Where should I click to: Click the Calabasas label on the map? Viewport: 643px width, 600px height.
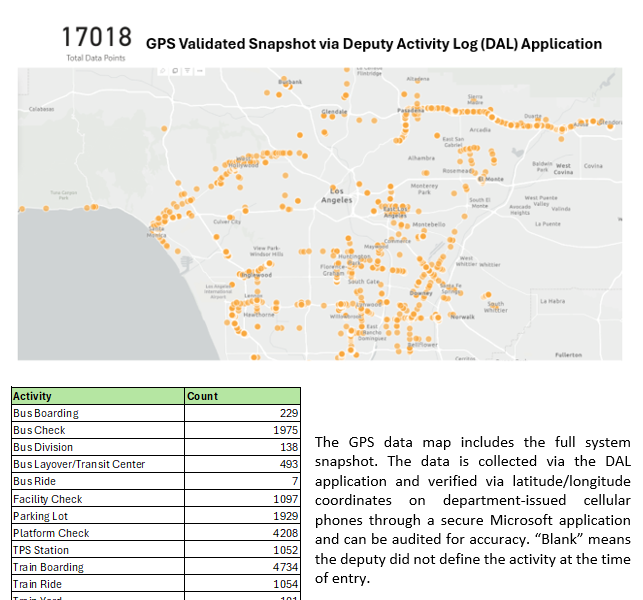pos(42,109)
